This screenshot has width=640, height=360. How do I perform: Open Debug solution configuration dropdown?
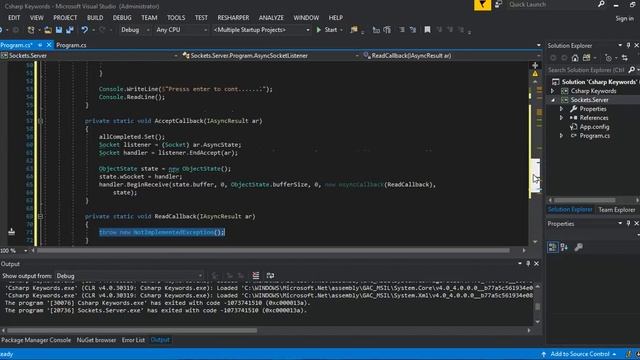148,30
